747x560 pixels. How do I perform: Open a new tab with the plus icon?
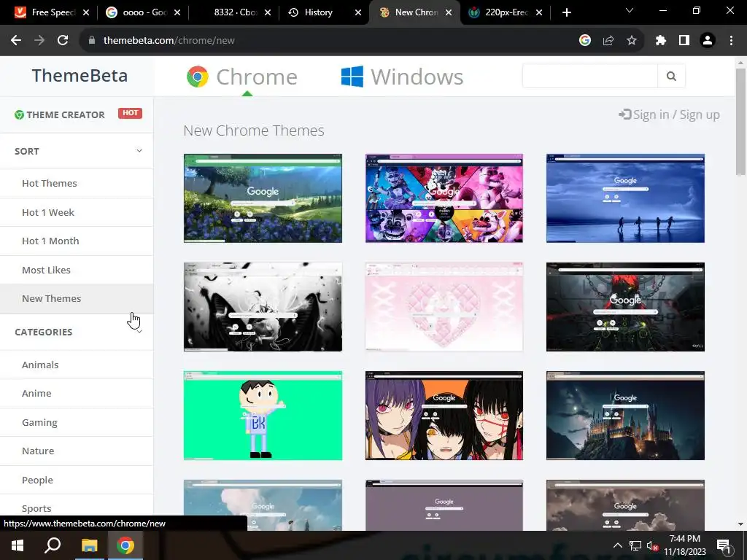566,12
